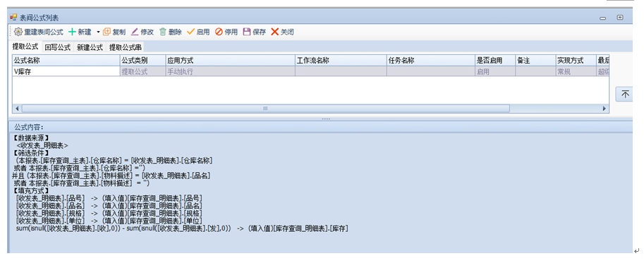Screen dimensions: 644x263
Task: Switch to the 提取公式 tab
Action: 25,47
